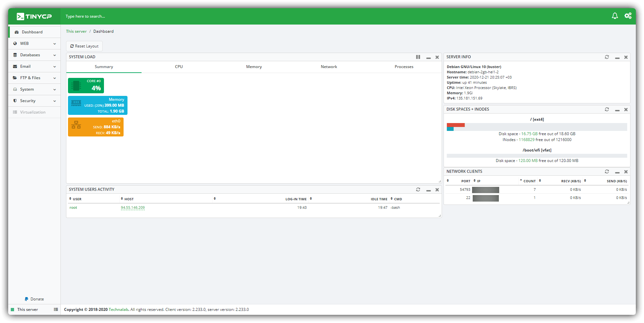
Task: Minimize System Users Activity panel
Action: click(x=428, y=190)
